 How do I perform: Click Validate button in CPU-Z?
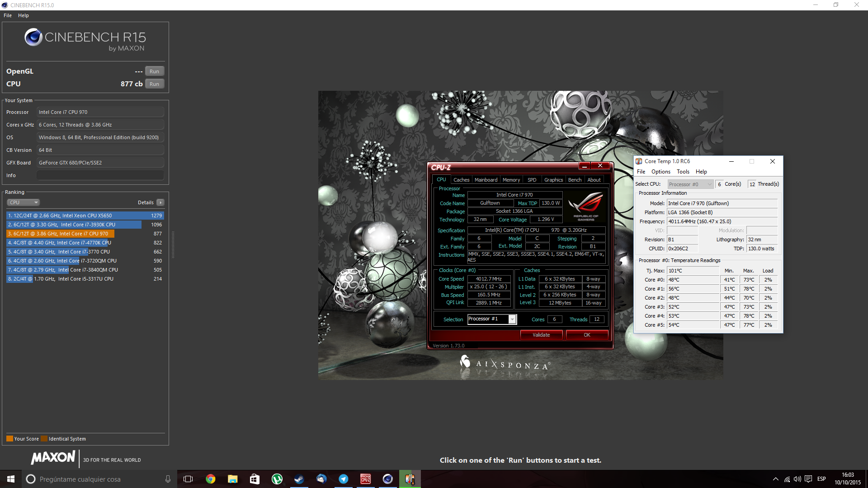tap(541, 335)
